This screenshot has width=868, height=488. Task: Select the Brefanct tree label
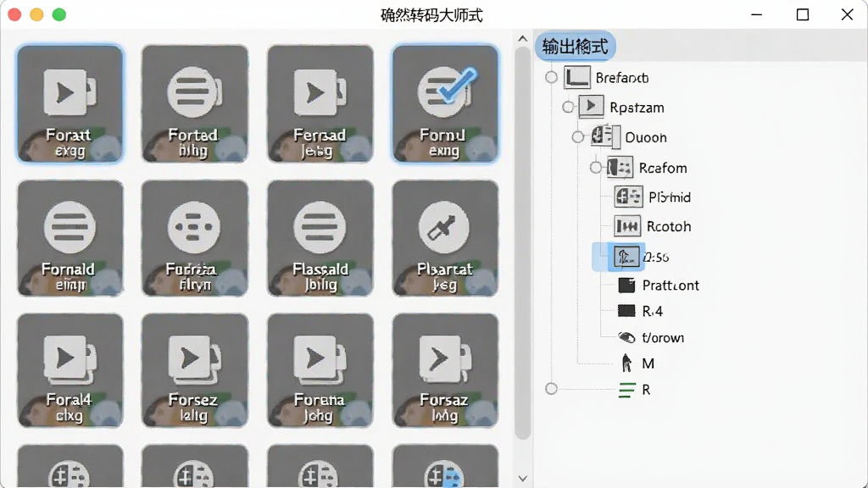point(622,78)
